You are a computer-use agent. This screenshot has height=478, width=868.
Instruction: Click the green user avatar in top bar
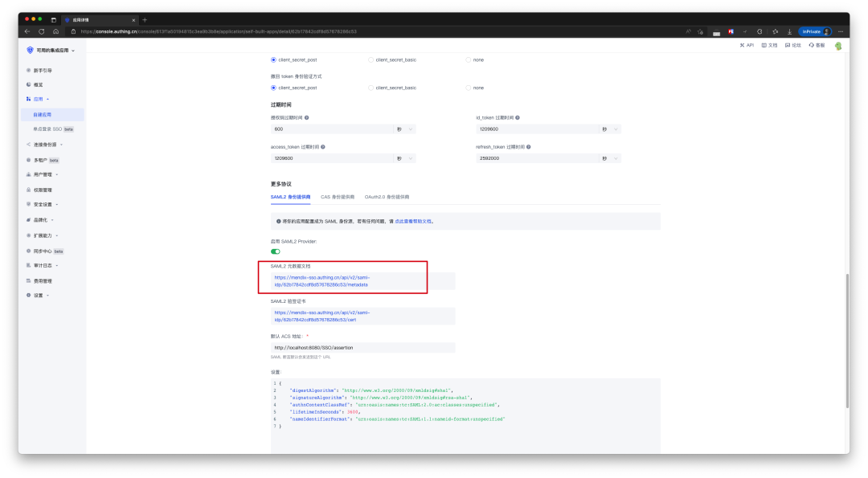[838, 46]
